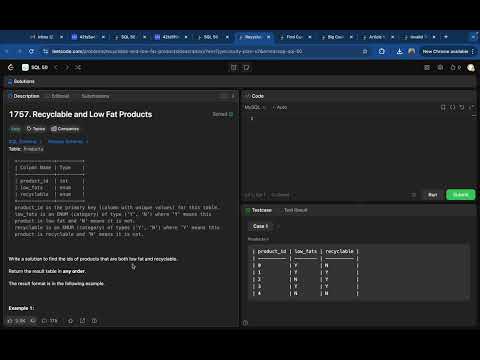Click the New Chrome available button
The height and width of the screenshot is (360, 480).
coord(448,52)
